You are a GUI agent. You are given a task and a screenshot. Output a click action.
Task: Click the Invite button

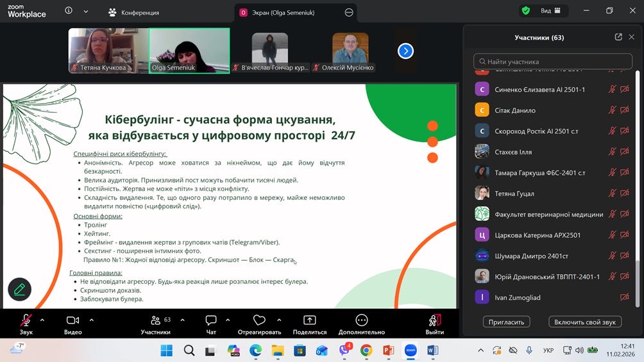pyautogui.click(x=506, y=322)
